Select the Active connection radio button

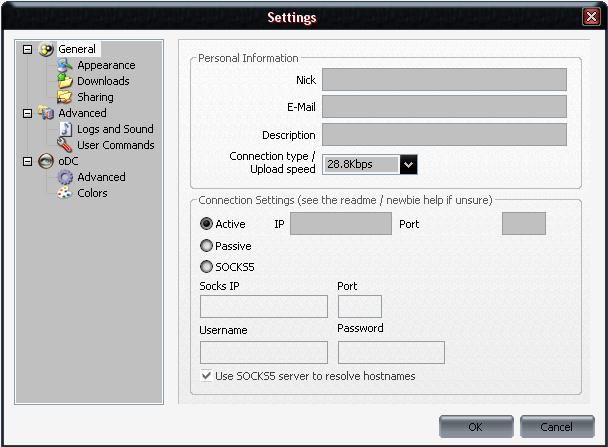(x=207, y=224)
